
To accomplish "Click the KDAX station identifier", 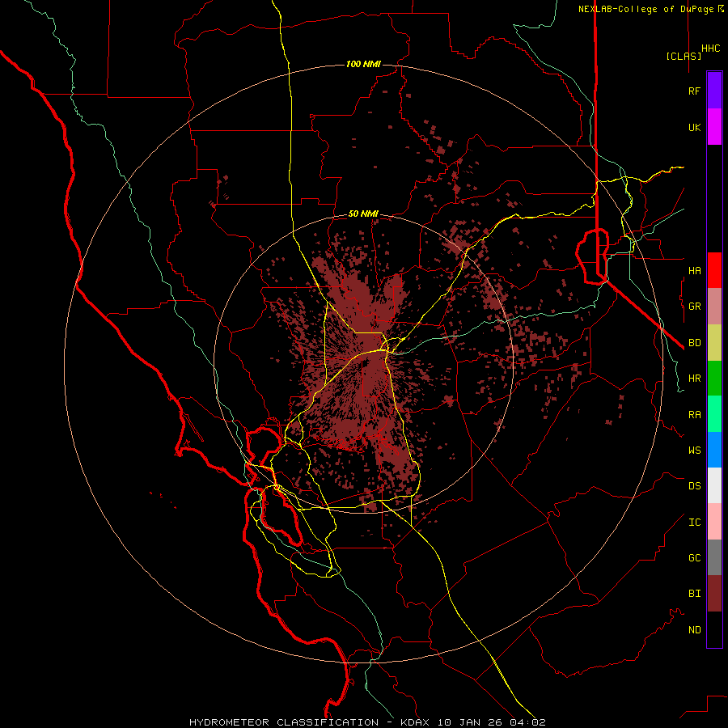I will click(x=415, y=722).
